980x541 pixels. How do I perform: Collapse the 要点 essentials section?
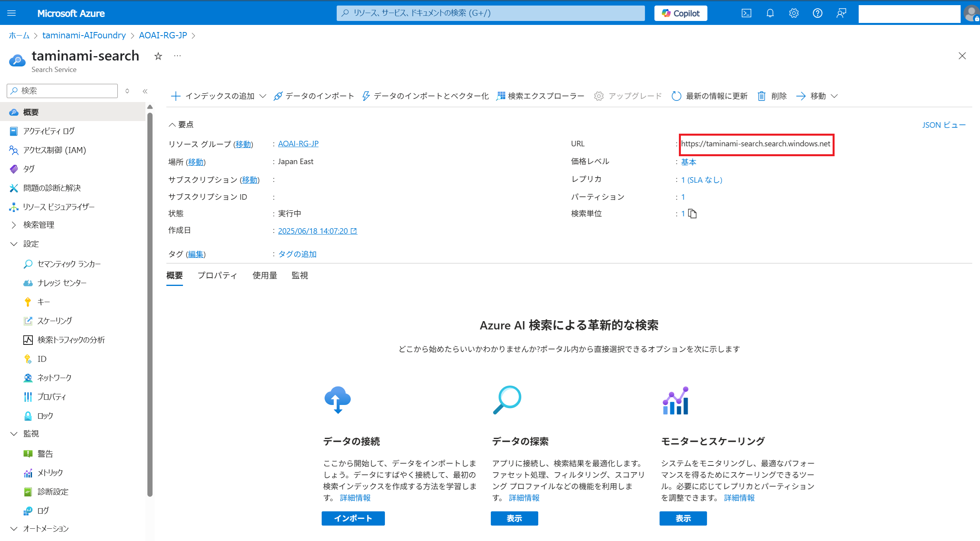pos(181,125)
